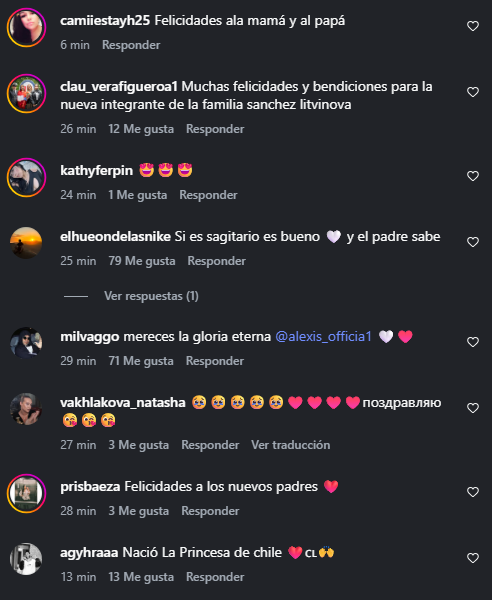The width and height of the screenshot is (492, 600).
Task: Reply to camiiestayh25 via Responder
Action: pyautogui.click(x=131, y=45)
